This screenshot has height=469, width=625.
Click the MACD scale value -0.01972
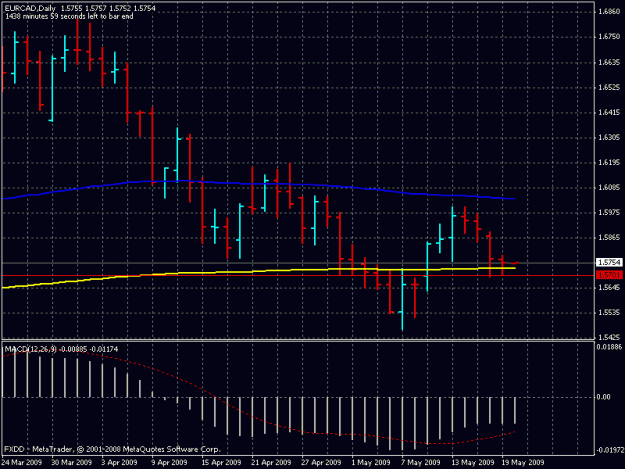[x=610, y=450]
